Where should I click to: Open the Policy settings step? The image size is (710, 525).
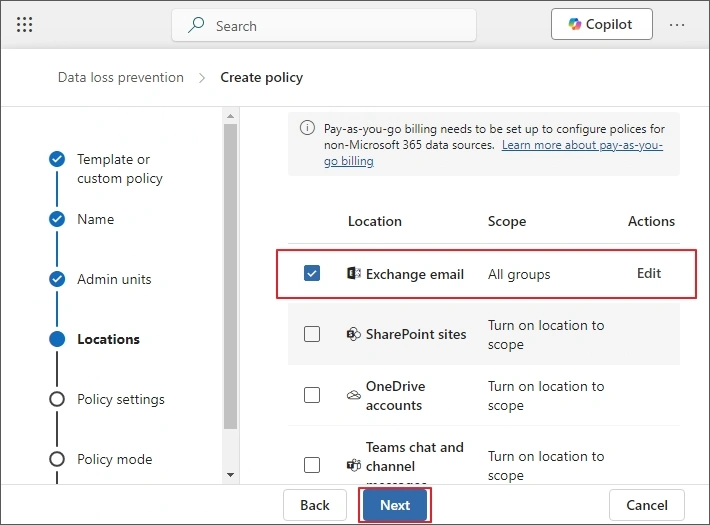pos(121,399)
